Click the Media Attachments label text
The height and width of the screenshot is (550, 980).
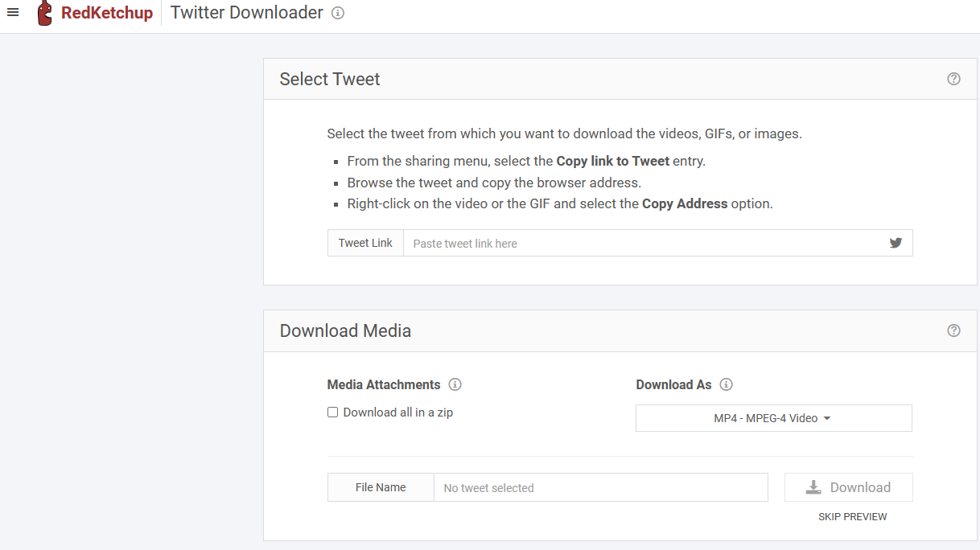pos(384,384)
